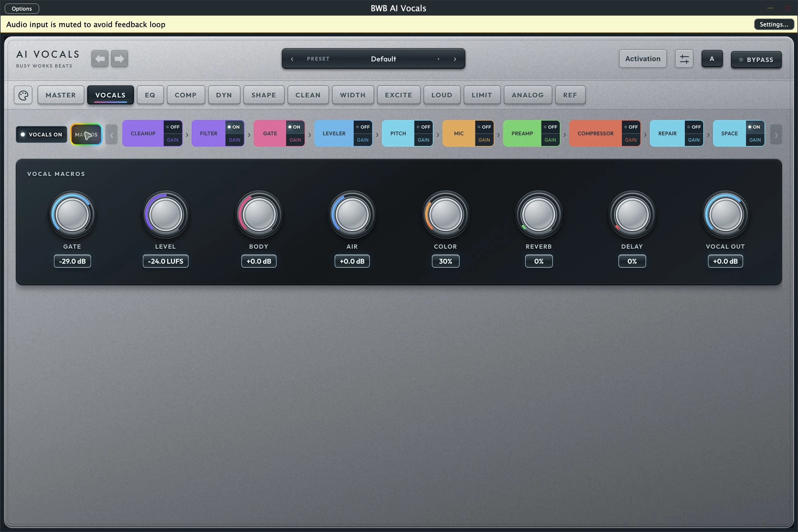
Task: Toggle the VOCALS ON switch
Action: tap(41, 135)
